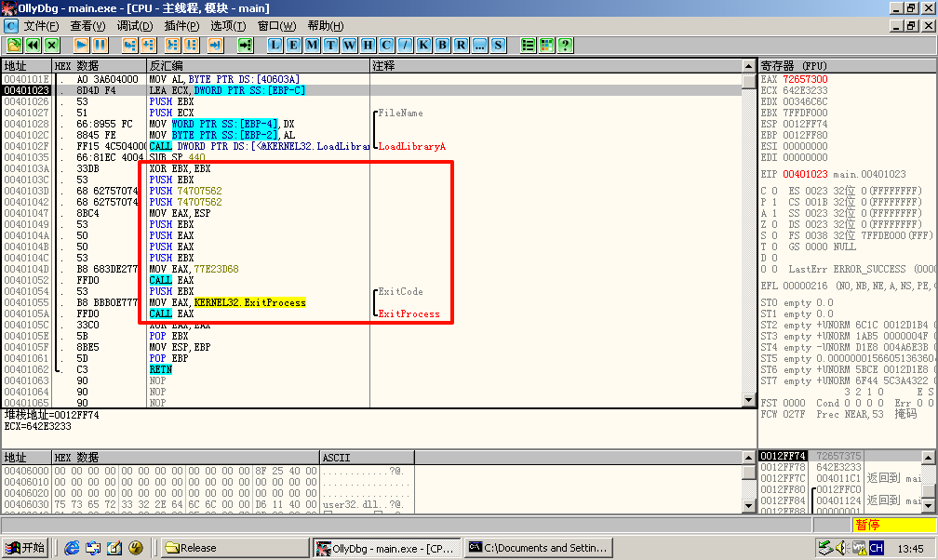Click the 反汇编 column header

(258, 66)
